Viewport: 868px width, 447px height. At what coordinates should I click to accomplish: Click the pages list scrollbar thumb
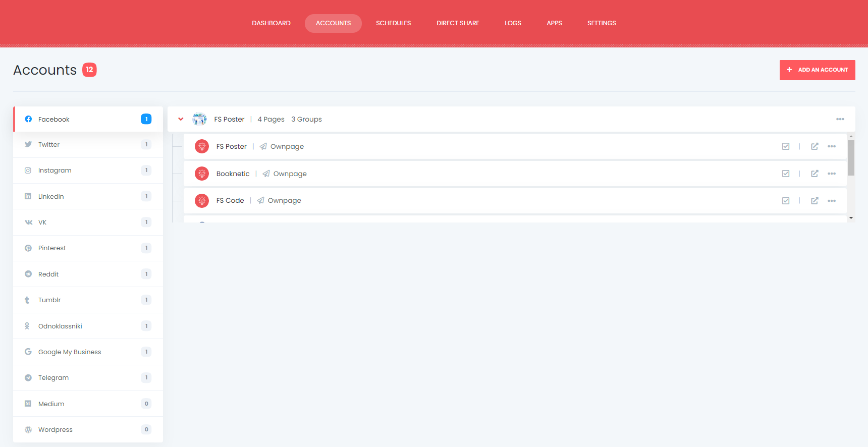[x=851, y=158]
